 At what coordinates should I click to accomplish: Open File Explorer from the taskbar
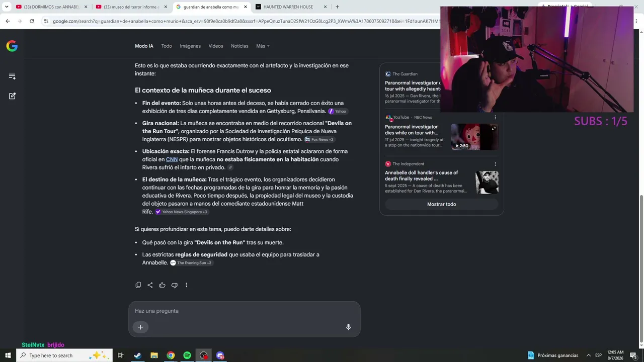154,355
